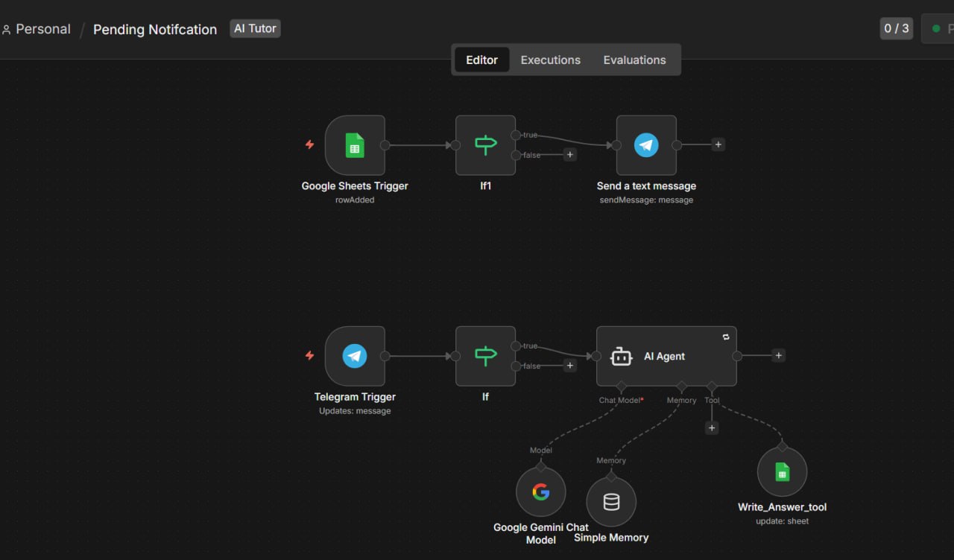Add node after Send a text message
This screenshot has width=954, height=560.
click(718, 144)
